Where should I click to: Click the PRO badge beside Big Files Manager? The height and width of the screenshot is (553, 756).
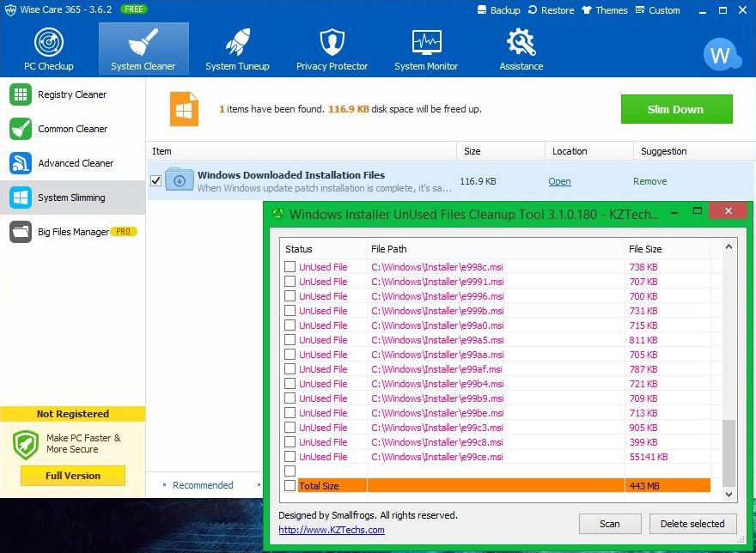point(124,232)
